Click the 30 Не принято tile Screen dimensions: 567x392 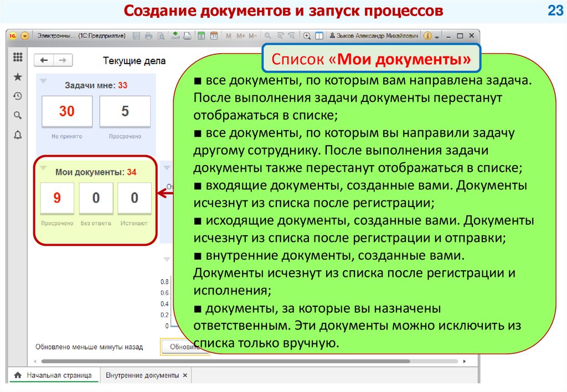point(67,111)
